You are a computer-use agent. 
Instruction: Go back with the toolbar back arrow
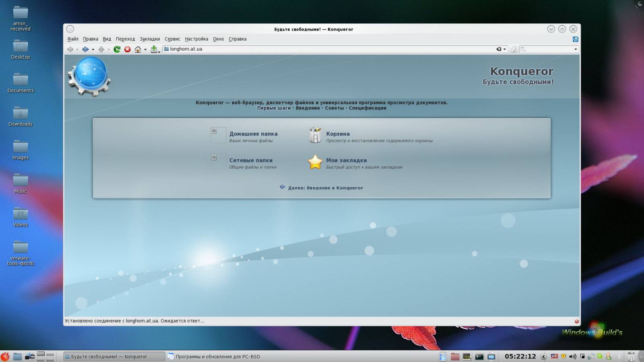(70, 49)
